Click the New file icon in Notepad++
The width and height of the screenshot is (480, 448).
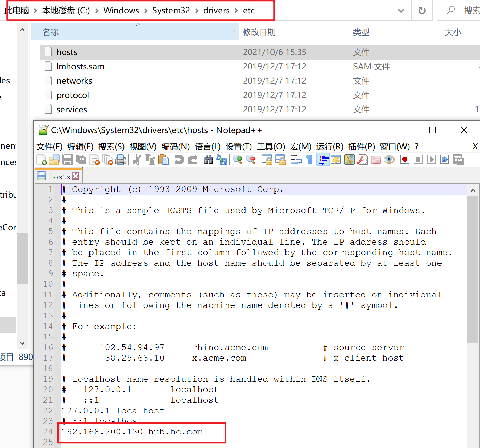42,160
